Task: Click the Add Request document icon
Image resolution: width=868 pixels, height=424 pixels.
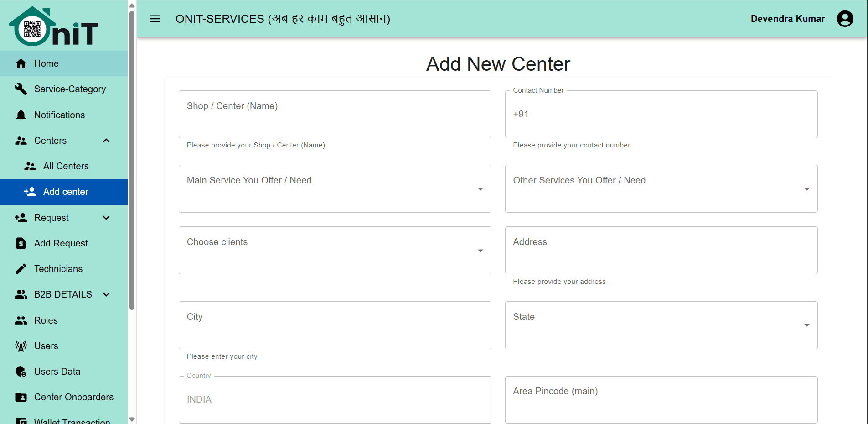Action: click(21, 243)
